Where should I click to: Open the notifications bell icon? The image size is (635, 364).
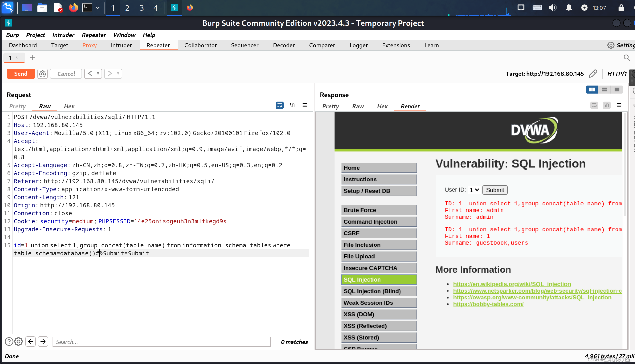click(x=569, y=8)
